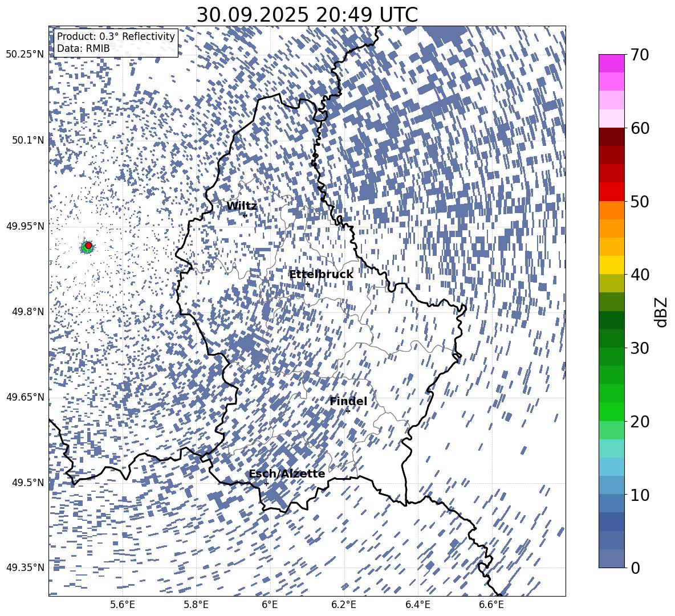Click the 49.5°N latitude label
This screenshot has width=675, height=616.
pos(27,482)
